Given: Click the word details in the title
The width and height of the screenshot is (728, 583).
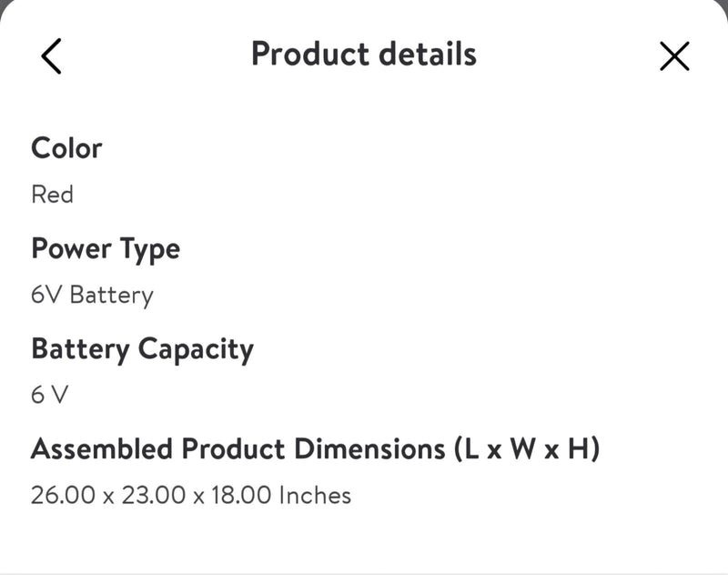Looking at the screenshot, I should coord(424,54).
